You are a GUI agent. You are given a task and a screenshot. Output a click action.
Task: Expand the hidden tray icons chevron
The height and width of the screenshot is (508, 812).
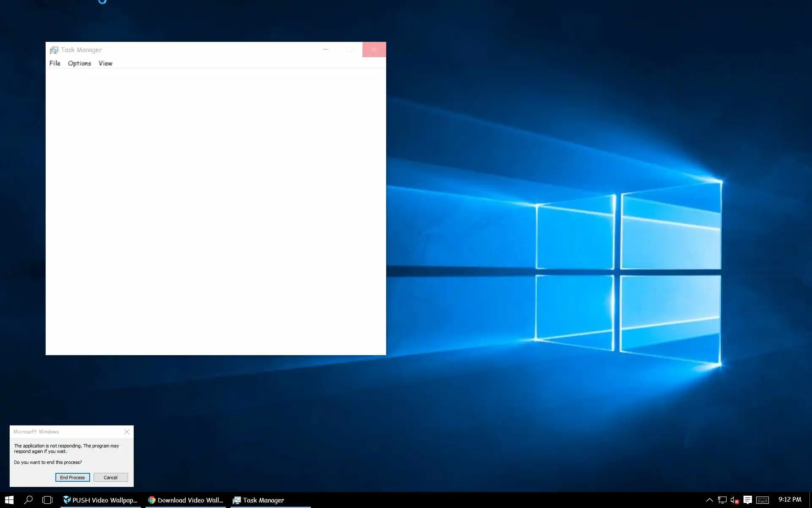coord(709,500)
